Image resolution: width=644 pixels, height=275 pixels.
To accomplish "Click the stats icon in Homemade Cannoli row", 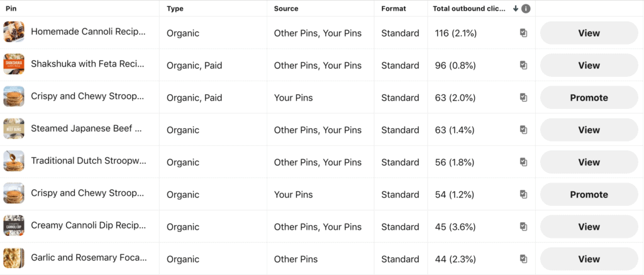I will pos(523,33).
